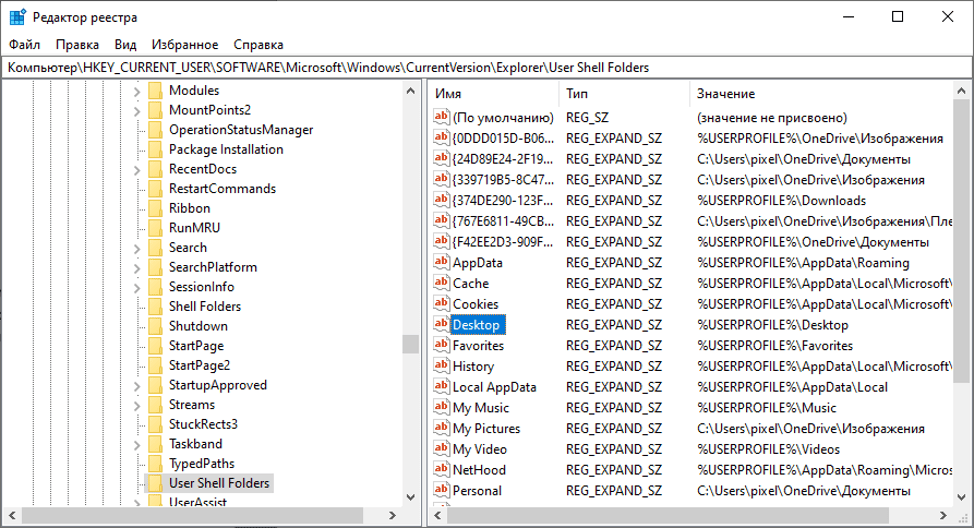Click the folder icon next to Taskband
The height and width of the screenshot is (528, 974).
pyautogui.click(x=155, y=444)
